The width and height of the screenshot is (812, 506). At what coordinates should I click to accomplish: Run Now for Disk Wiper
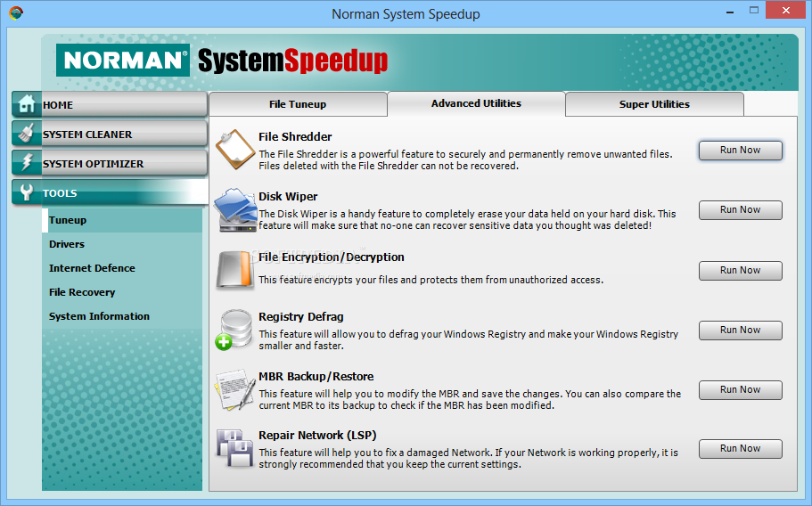(x=740, y=210)
